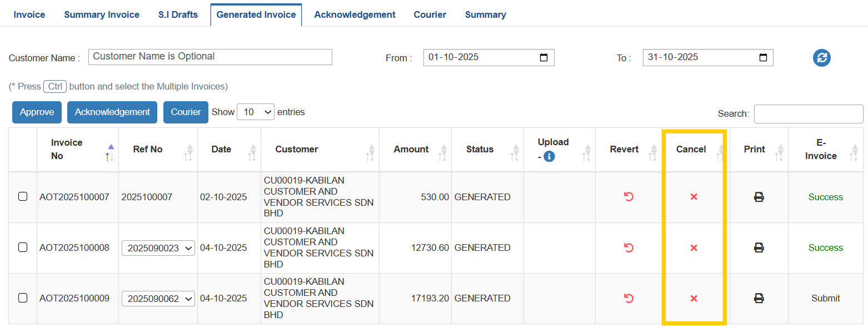Open From date calendar picker icon
The image size is (868, 327).
pos(543,57)
